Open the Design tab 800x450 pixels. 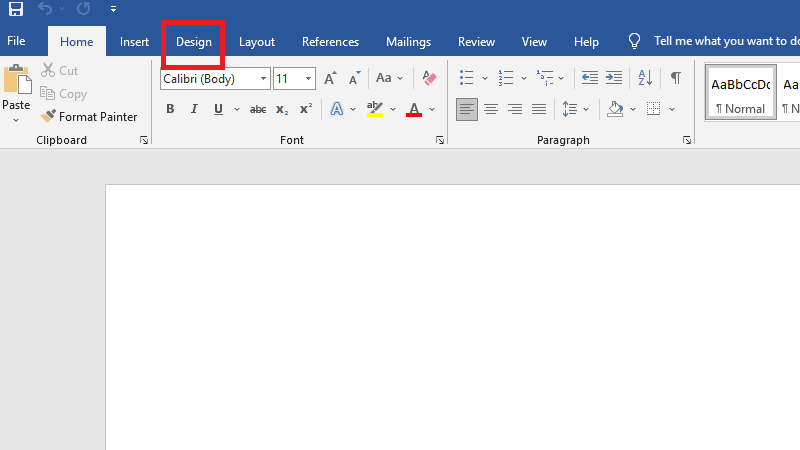click(x=194, y=42)
